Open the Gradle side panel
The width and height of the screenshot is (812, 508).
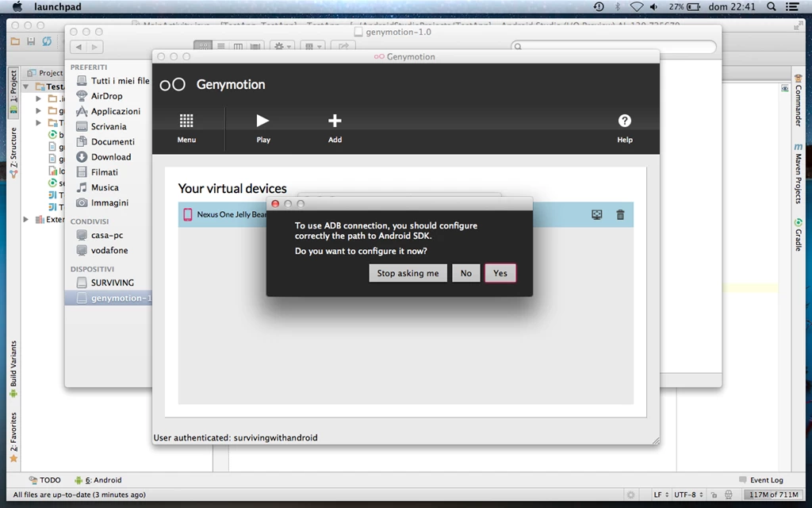798,235
